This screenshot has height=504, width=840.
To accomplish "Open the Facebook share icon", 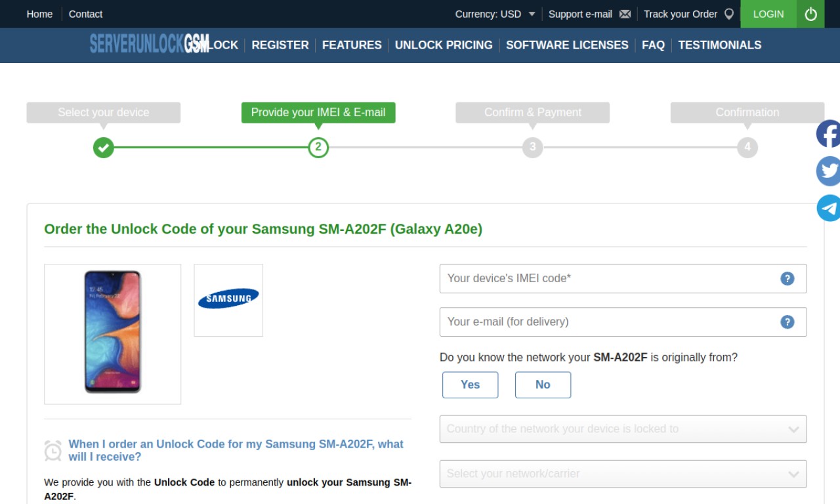I will [828, 134].
